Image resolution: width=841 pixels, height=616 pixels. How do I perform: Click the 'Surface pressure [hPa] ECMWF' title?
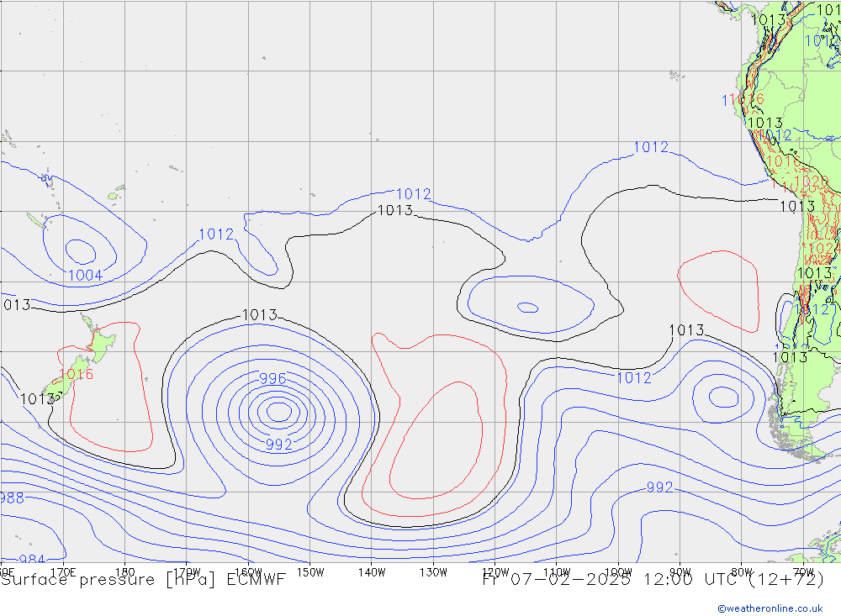click(143, 579)
